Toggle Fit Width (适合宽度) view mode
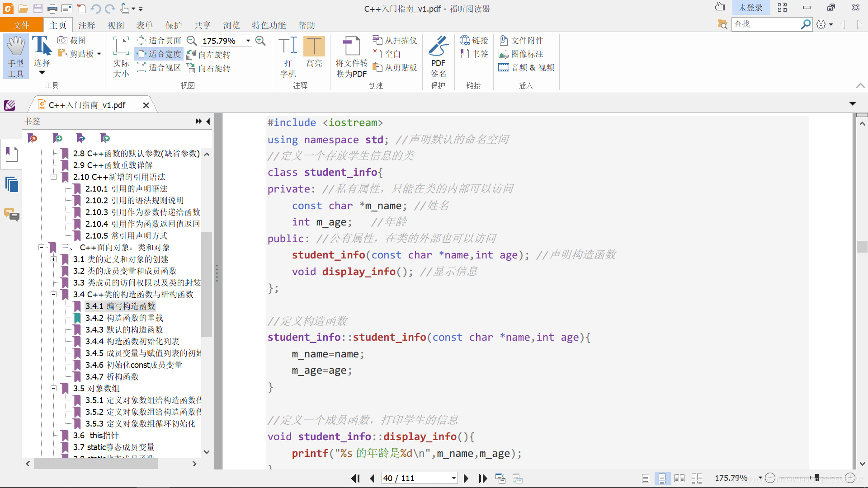Screen dimensions: 868x488 [160, 54]
